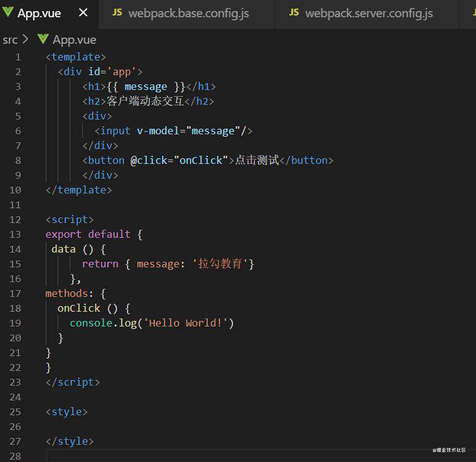This screenshot has width=476, height=462.
Task: Open the webpack.base.config.js tab
Action: click(186, 14)
